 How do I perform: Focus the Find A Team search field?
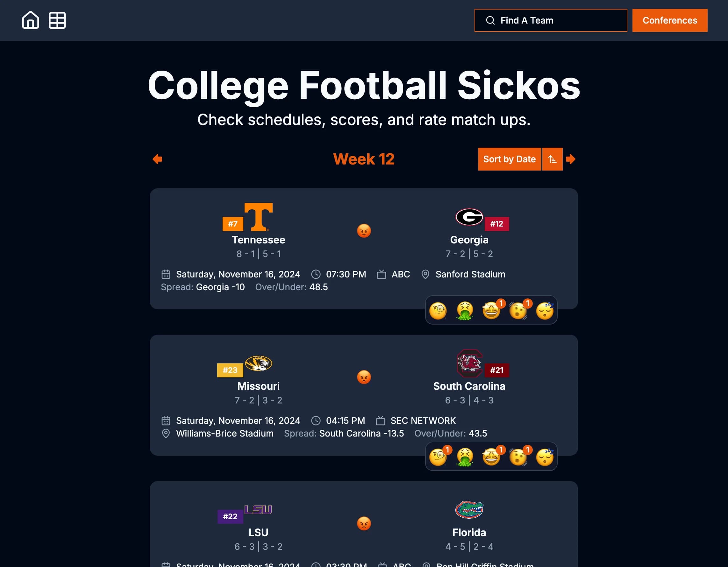(x=551, y=20)
